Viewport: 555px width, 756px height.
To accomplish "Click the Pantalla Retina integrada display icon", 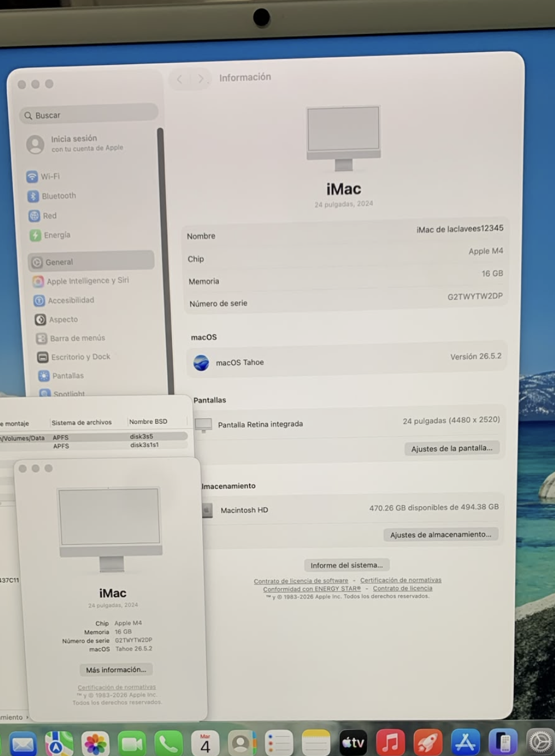I will pyautogui.click(x=203, y=424).
